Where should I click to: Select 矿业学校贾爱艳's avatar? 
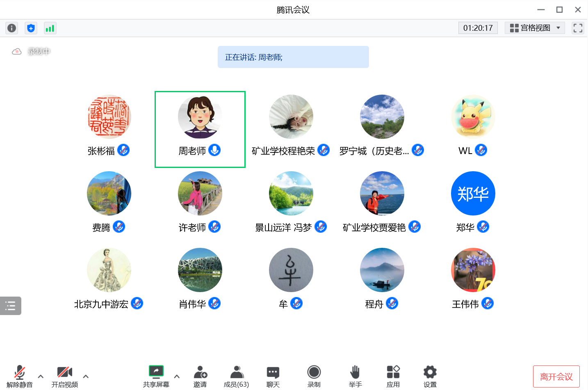[382, 193]
